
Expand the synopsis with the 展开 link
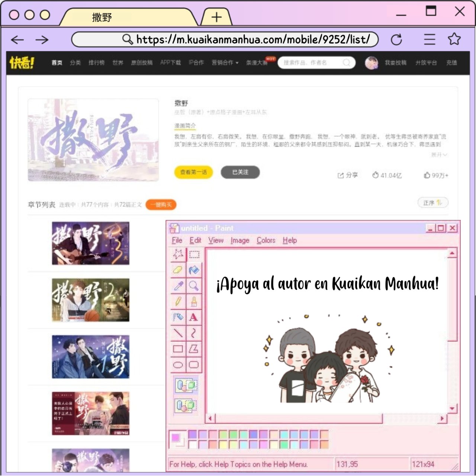pos(439,155)
